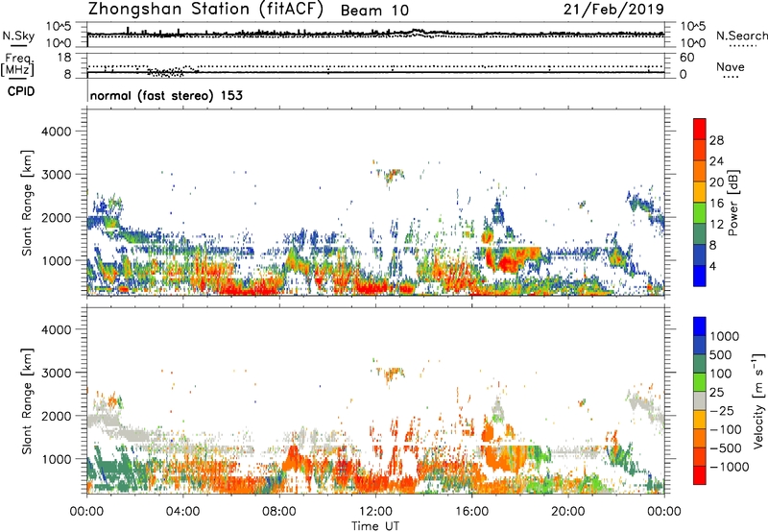The width and height of the screenshot is (768, 532).
Task: Click the "16" power colorbar label
Action: (x=716, y=204)
